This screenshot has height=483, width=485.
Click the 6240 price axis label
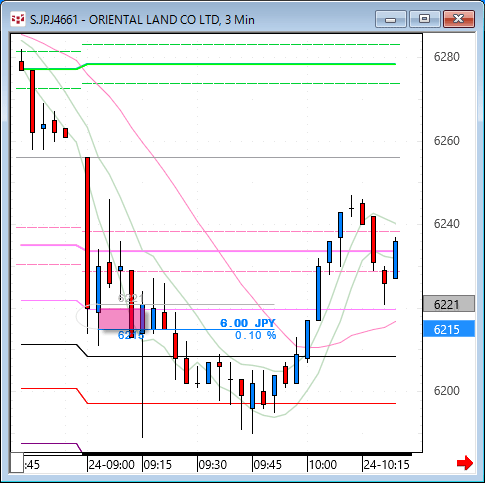(x=446, y=223)
